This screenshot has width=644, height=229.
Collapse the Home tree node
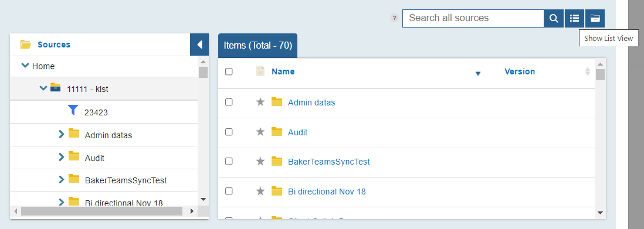25,66
